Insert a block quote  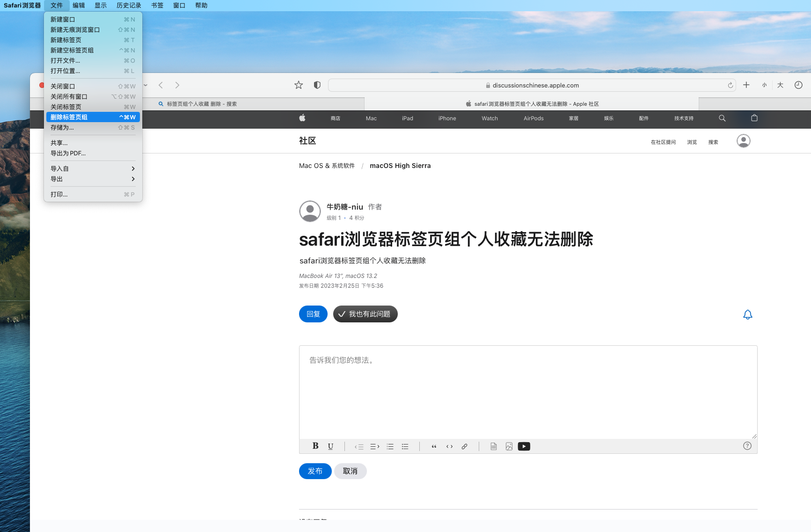click(434, 446)
